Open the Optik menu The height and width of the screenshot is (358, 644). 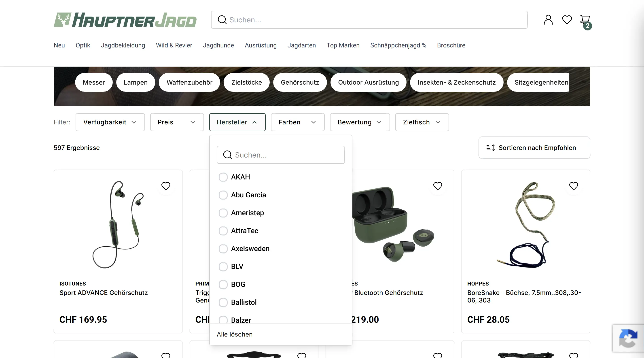click(x=83, y=45)
